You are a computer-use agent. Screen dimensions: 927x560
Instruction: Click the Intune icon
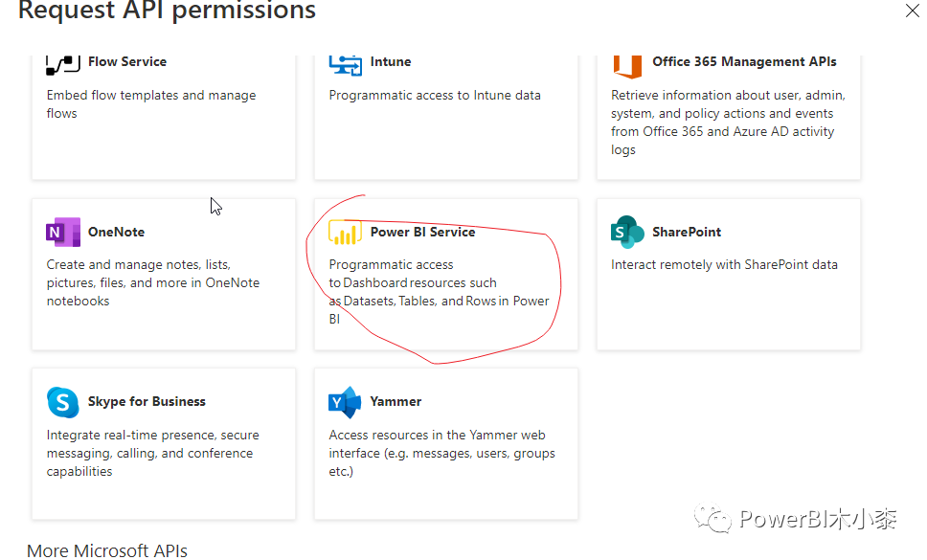(346, 64)
